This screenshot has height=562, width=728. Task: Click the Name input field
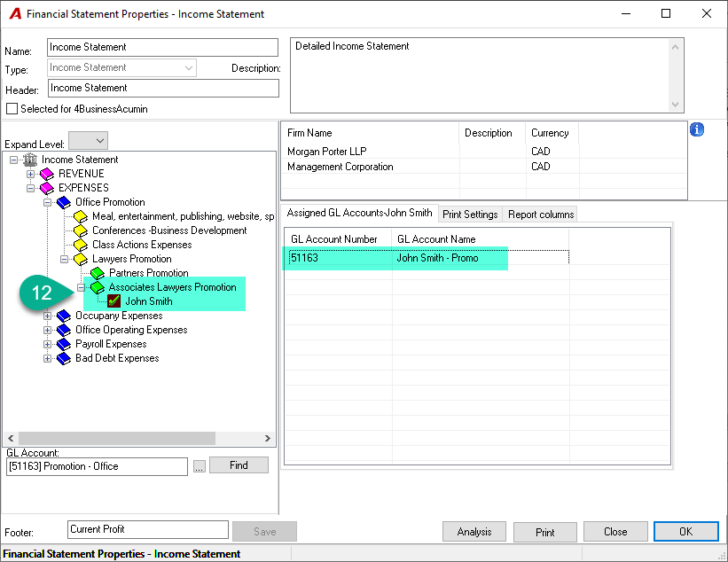[162, 47]
